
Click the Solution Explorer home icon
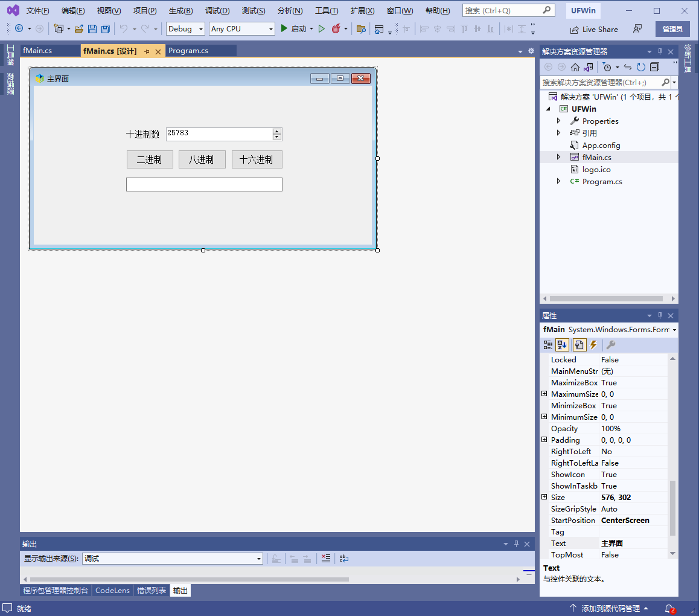pyautogui.click(x=575, y=67)
